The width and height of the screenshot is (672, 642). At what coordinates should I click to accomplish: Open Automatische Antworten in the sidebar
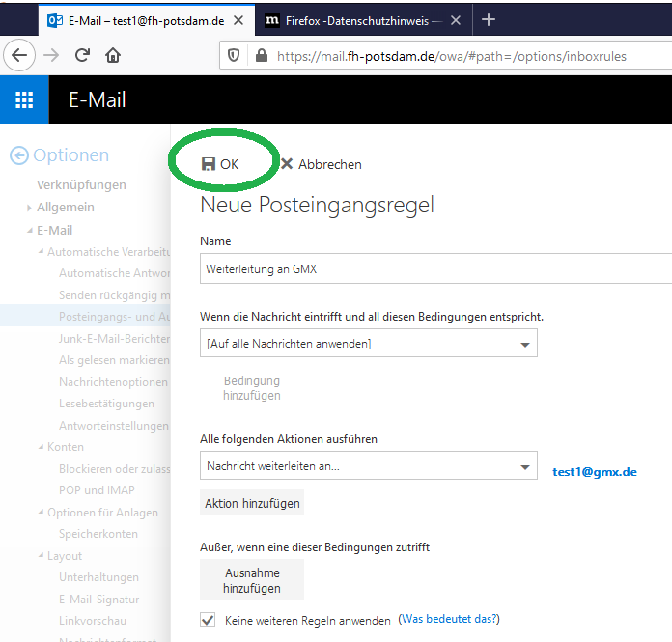(x=115, y=273)
